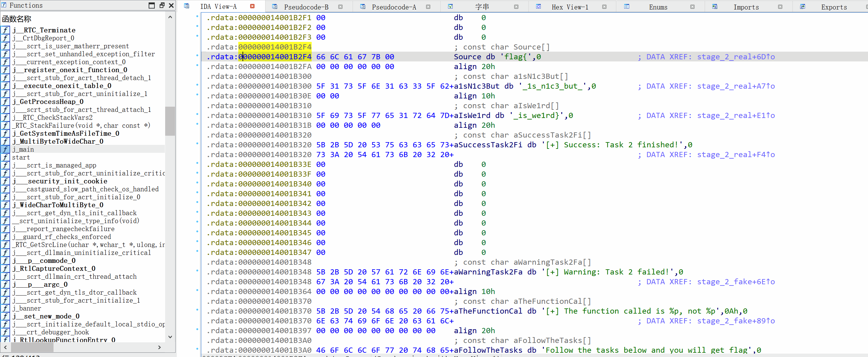Click the Functions panel title icon
Image resolution: width=868 pixels, height=357 pixels.
click(4, 5)
